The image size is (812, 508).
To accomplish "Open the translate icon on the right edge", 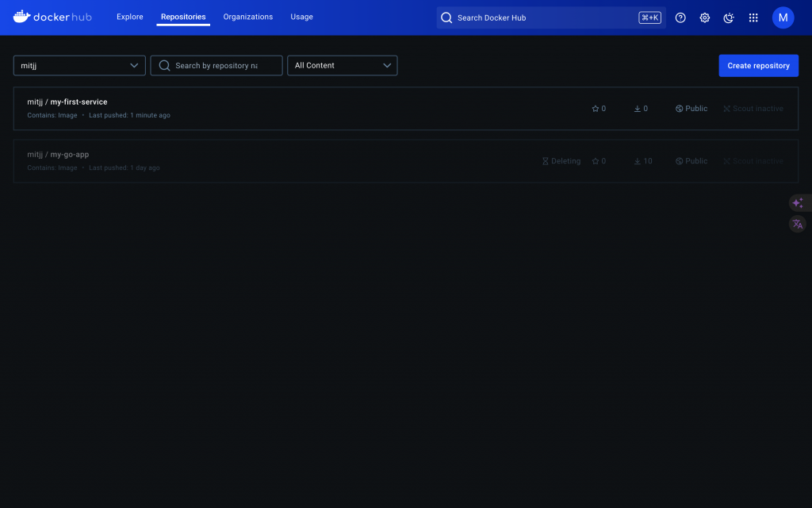I will (798, 224).
